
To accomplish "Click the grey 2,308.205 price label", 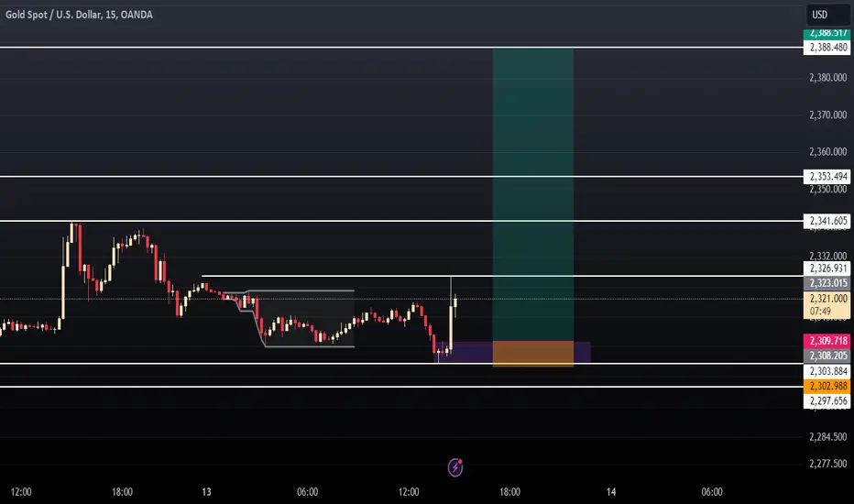I will [827, 356].
